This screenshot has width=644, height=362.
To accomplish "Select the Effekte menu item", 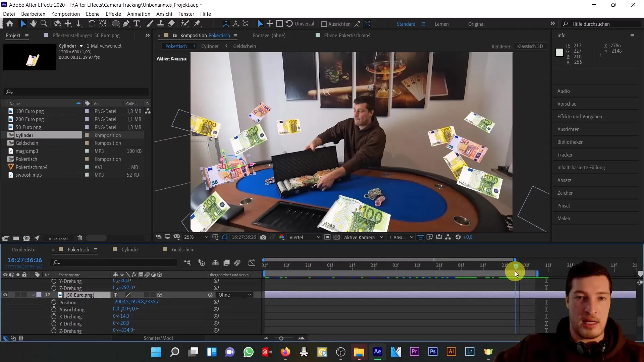I will click(113, 14).
